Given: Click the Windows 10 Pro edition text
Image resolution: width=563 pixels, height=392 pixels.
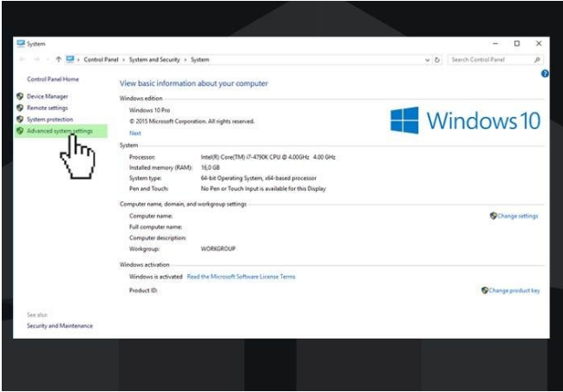Looking at the screenshot, I should [x=149, y=110].
